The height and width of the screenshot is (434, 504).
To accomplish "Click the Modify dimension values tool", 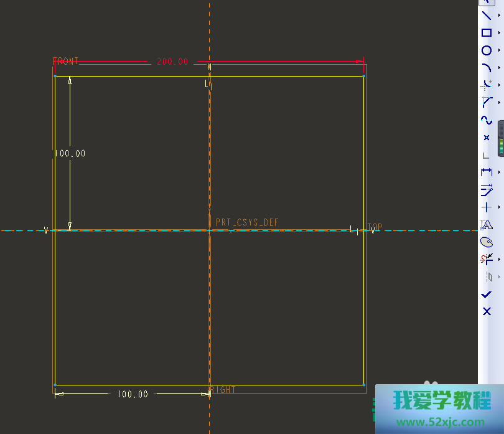I will coord(487,189).
